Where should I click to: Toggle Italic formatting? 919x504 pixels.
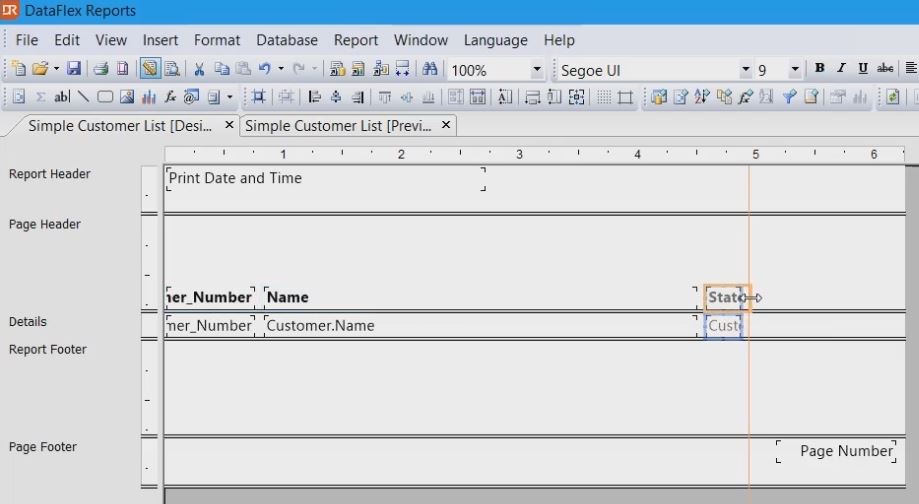tap(840, 69)
